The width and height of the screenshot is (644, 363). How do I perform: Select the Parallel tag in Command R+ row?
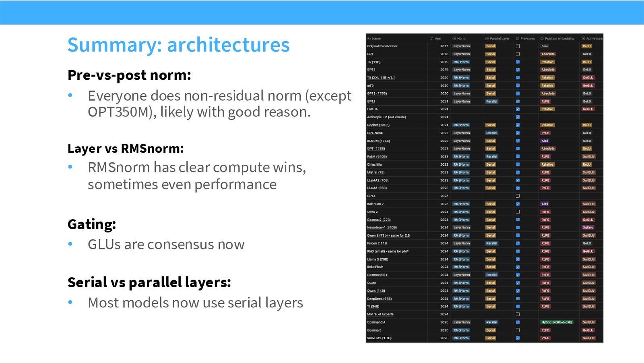(x=491, y=275)
